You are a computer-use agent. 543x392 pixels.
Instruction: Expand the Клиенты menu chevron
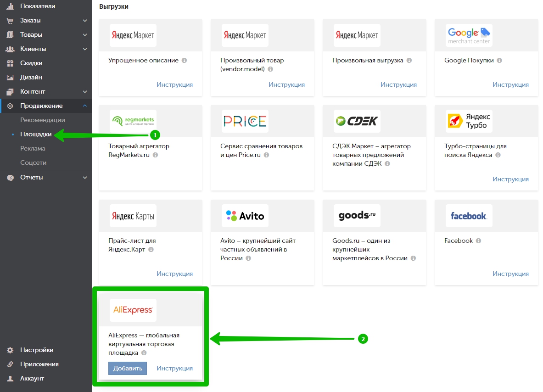(85, 49)
